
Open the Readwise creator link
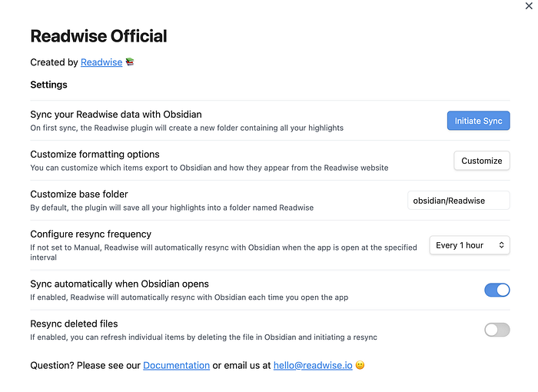[101, 62]
